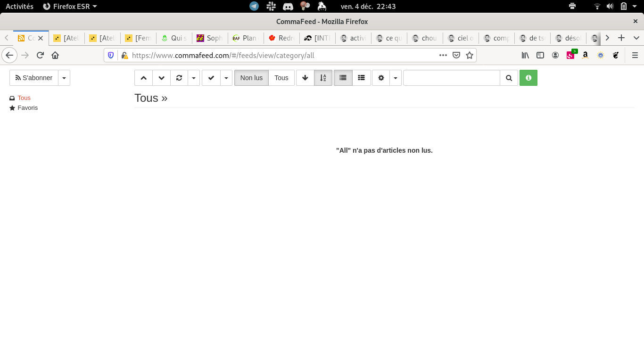Close the CommaFeed tab

pos(41,38)
